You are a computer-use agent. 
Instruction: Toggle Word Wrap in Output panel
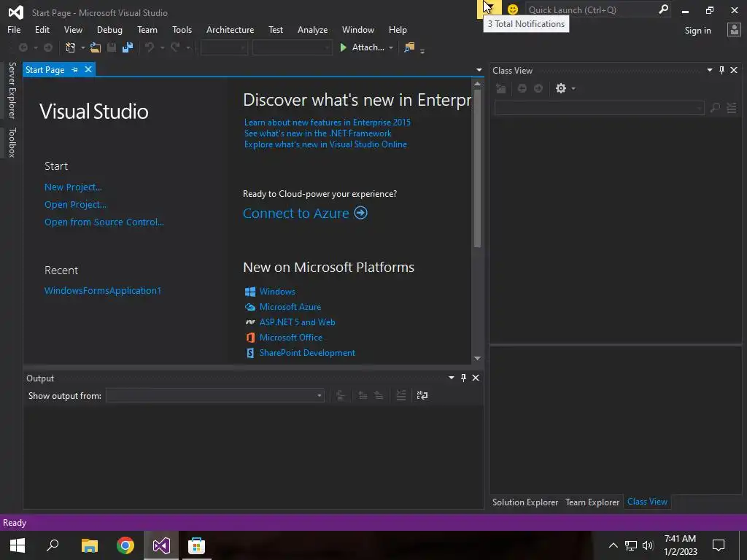click(422, 395)
